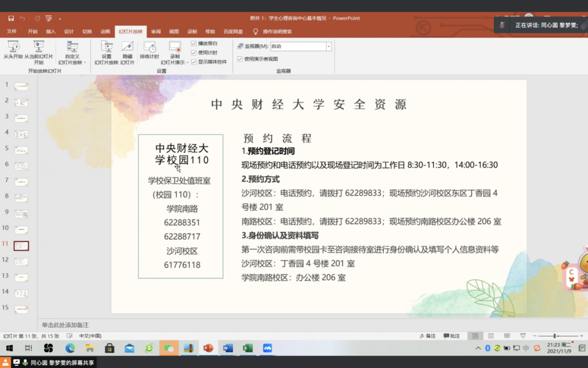Image resolution: width=588 pixels, height=368 pixels.
Task: Switch to the View (视图) tab
Action: point(174,32)
